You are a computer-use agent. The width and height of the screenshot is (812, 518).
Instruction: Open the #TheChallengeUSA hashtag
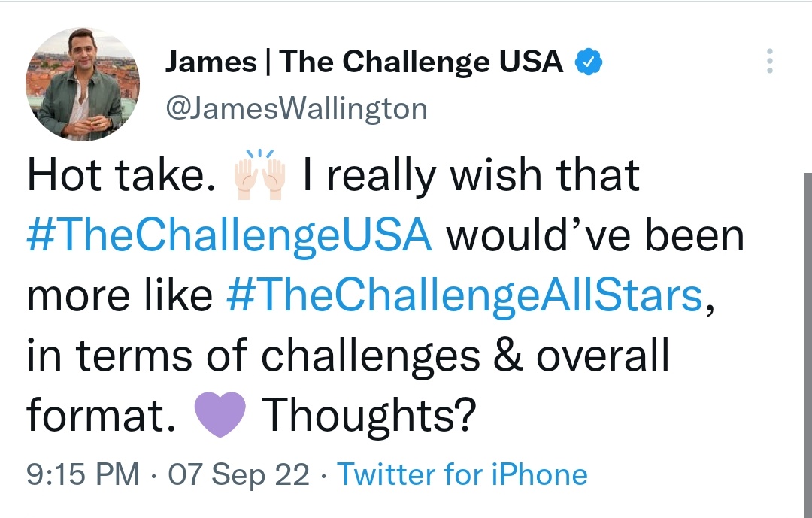[x=229, y=235]
